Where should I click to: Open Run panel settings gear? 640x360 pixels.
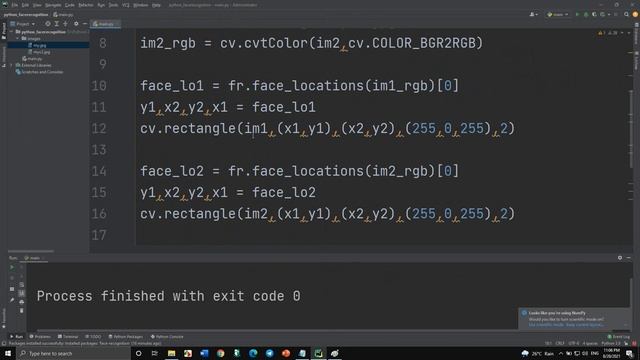(x=620, y=258)
